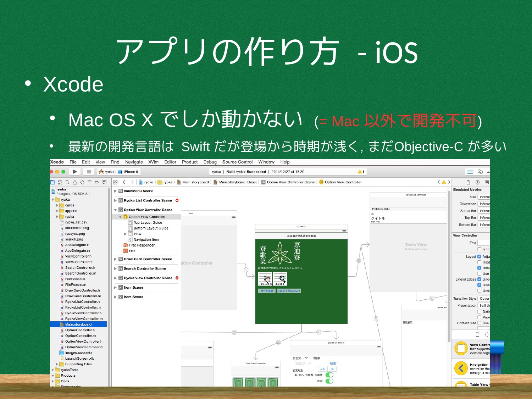Click the red error badge on Ryoka View Controller Scene
532x399 pixels.
click(x=177, y=278)
